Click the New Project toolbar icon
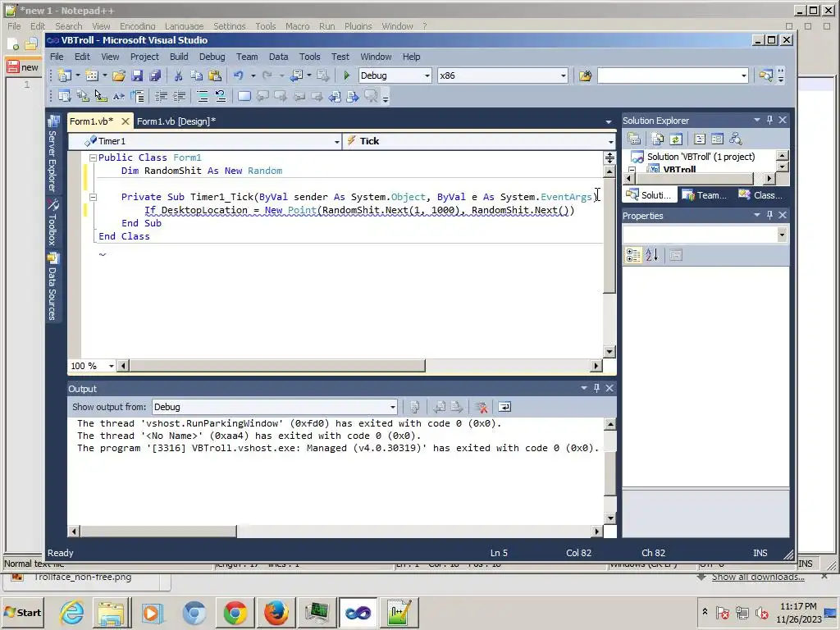This screenshot has width=840, height=630. [65, 75]
